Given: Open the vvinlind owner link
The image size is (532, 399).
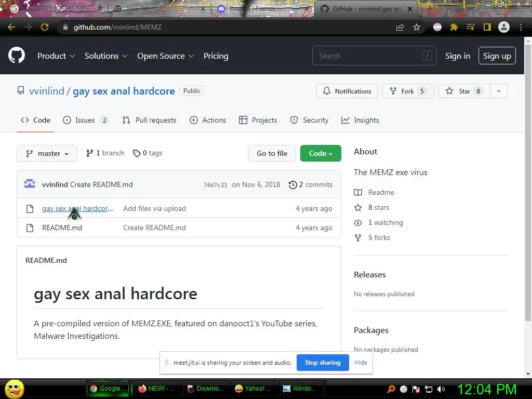Looking at the screenshot, I should click(46, 91).
